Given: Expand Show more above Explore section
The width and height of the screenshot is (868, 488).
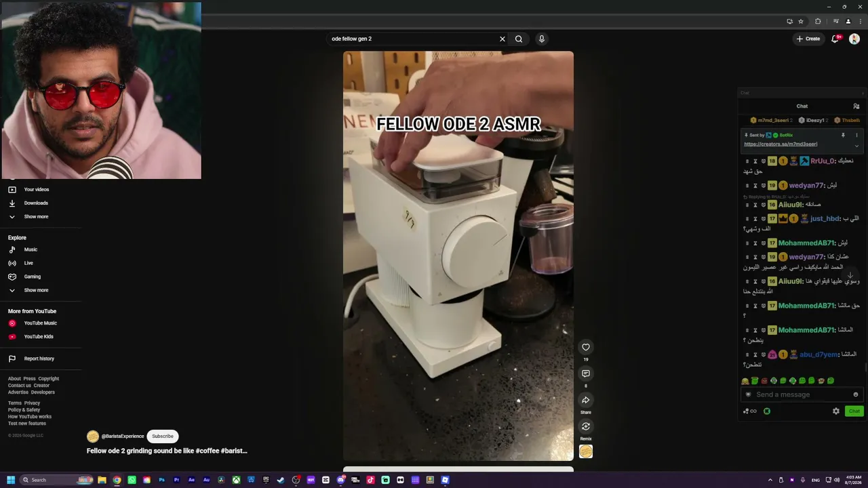Looking at the screenshot, I should [x=36, y=217].
